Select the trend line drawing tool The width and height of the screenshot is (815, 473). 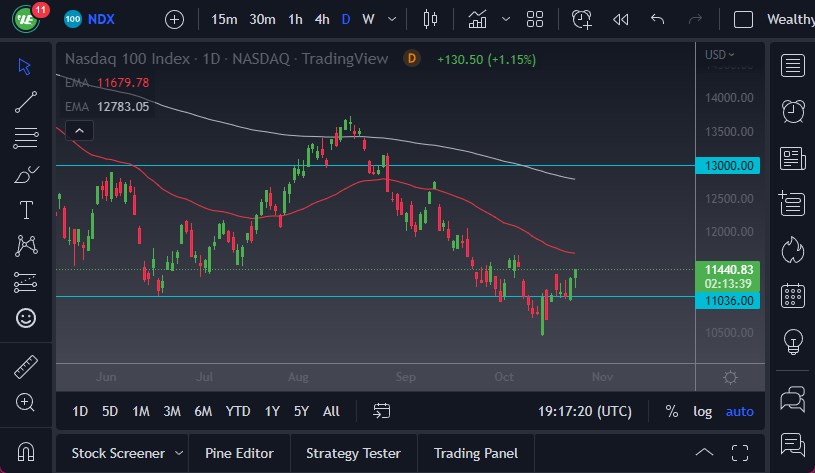click(27, 101)
